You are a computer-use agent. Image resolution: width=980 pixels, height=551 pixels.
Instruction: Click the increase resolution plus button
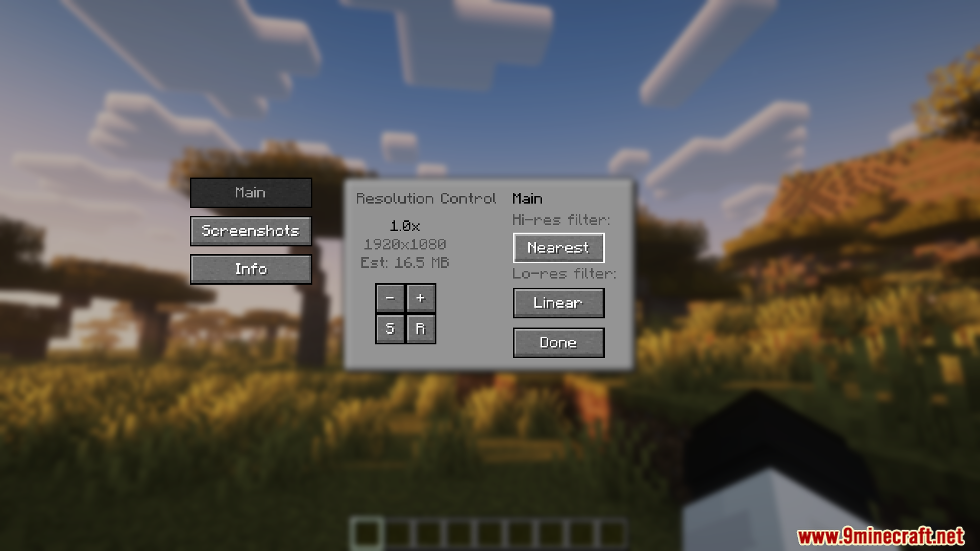coord(420,297)
